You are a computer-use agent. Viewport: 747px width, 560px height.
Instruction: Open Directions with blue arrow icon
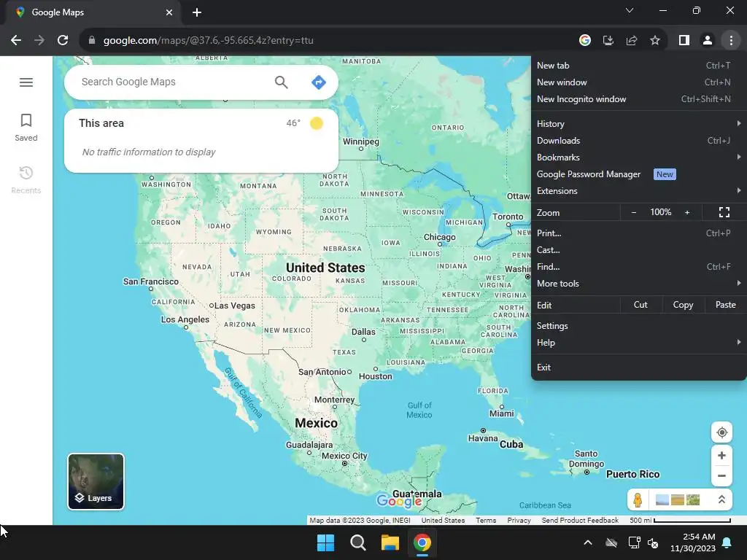[x=318, y=82]
